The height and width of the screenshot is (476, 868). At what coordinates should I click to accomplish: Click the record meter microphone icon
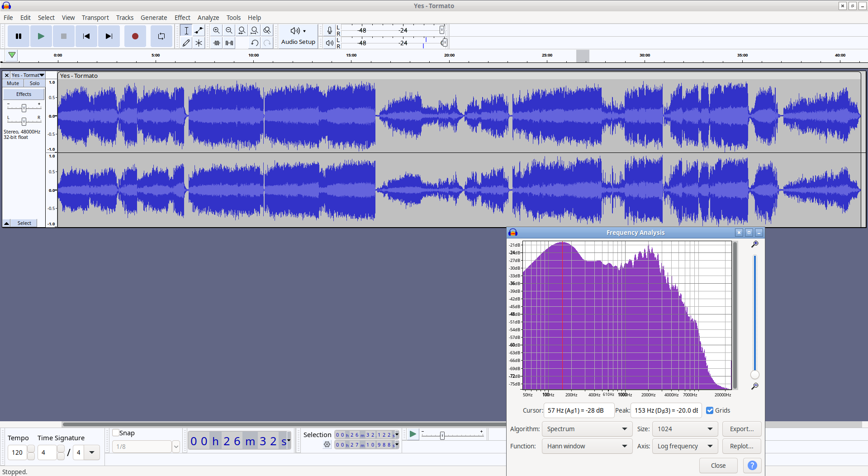pyautogui.click(x=330, y=30)
